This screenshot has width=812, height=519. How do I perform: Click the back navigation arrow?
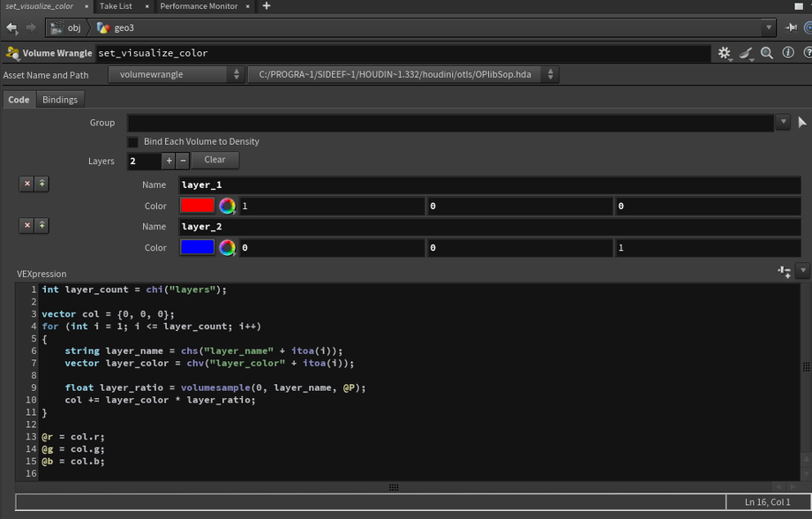[11, 28]
